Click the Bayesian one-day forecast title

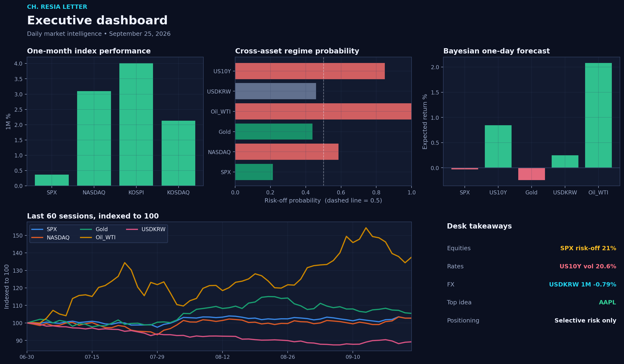[496, 51]
